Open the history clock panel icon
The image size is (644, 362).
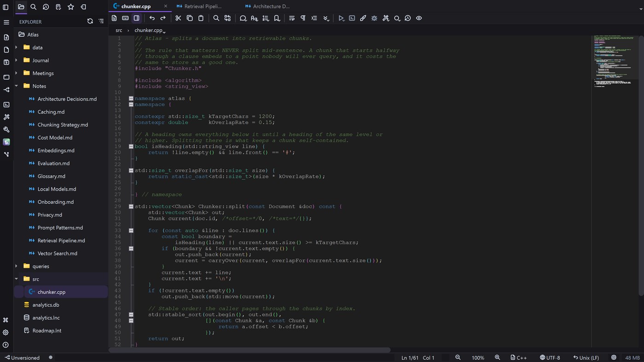46,7
